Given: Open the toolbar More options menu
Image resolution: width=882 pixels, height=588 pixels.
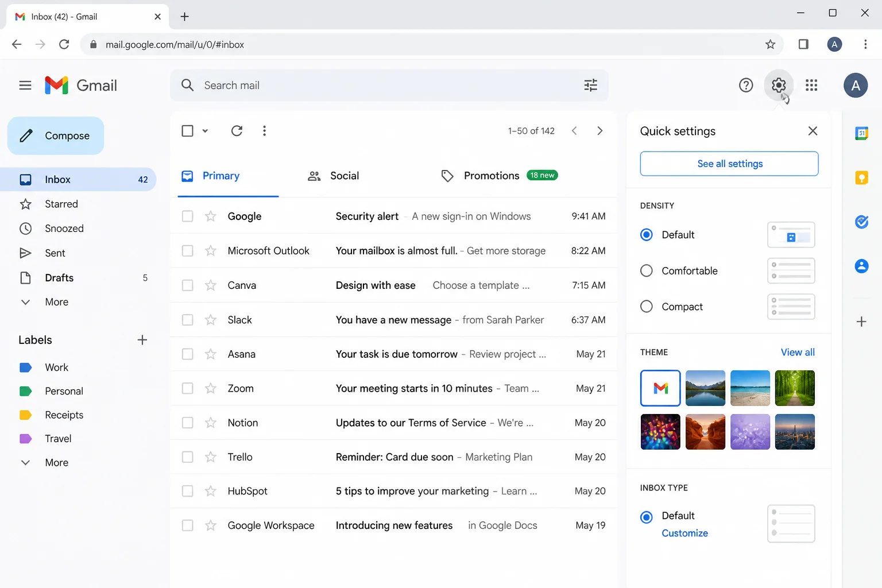Looking at the screenshot, I should pos(264,131).
